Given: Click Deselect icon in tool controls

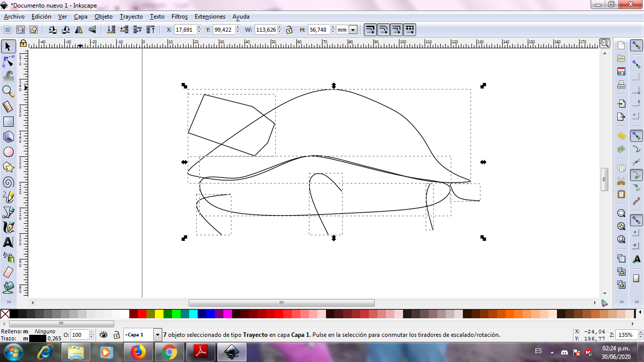Looking at the screenshot, I should pos(34,30).
